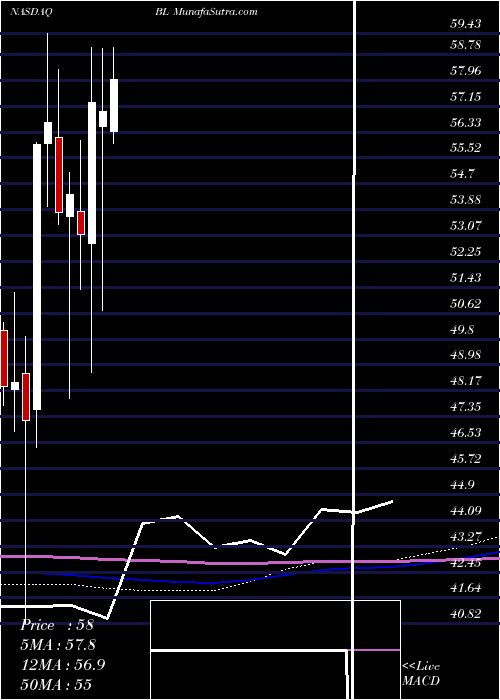The image size is (500, 700).
Task: Click the 51.43 price axis label
Action: (466, 278)
